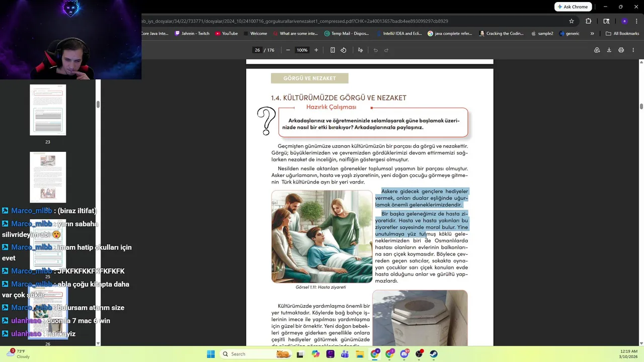Click the PDF zoom in plus button
The width and height of the screenshot is (644, 362).
click(x=316, y=50)
